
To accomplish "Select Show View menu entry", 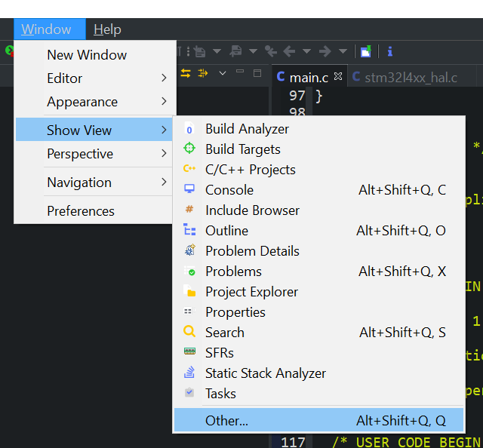I will (94, 130).
